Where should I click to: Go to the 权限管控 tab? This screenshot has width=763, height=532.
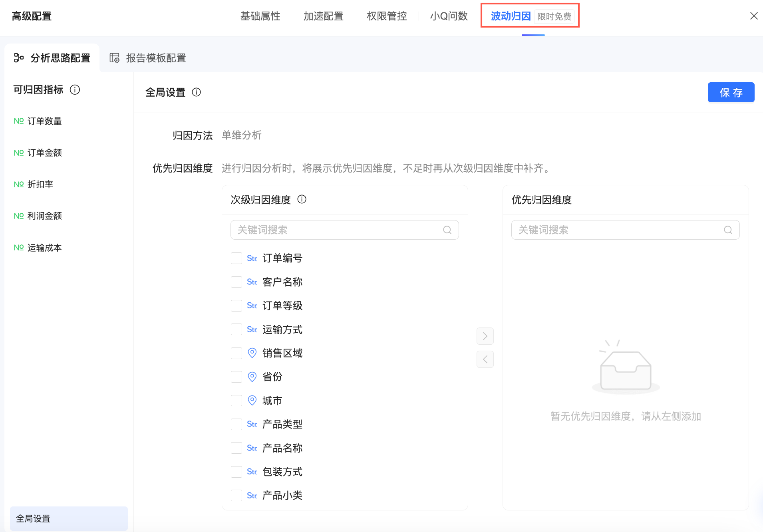tap(387, 16)
